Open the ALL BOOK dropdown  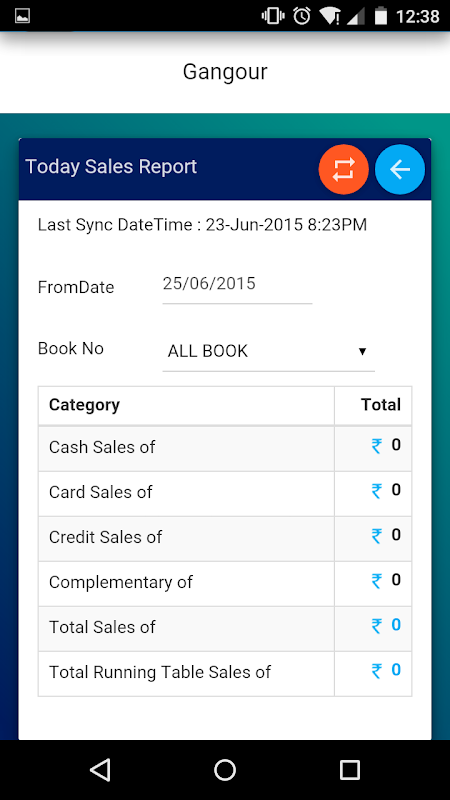268,352
